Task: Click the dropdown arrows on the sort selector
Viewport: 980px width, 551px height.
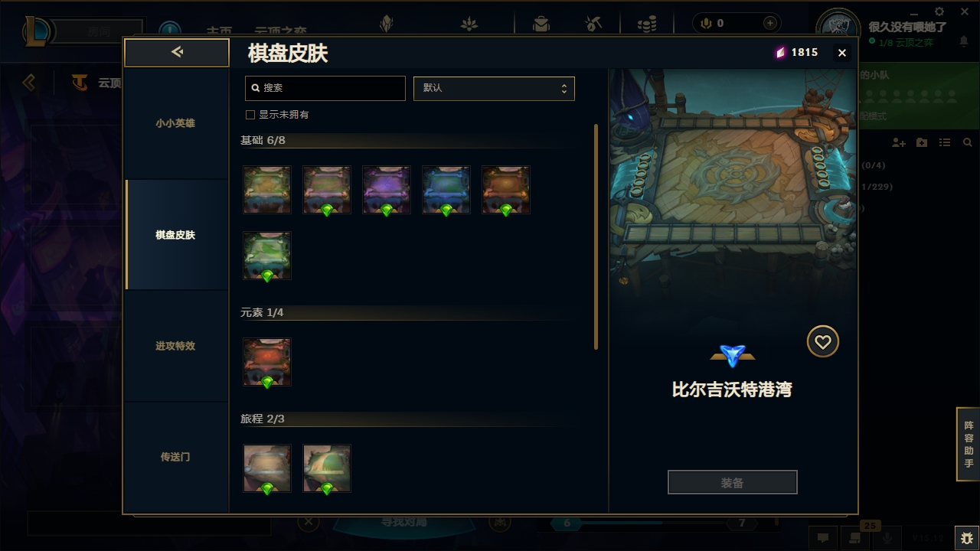Action: pos(563,88)
